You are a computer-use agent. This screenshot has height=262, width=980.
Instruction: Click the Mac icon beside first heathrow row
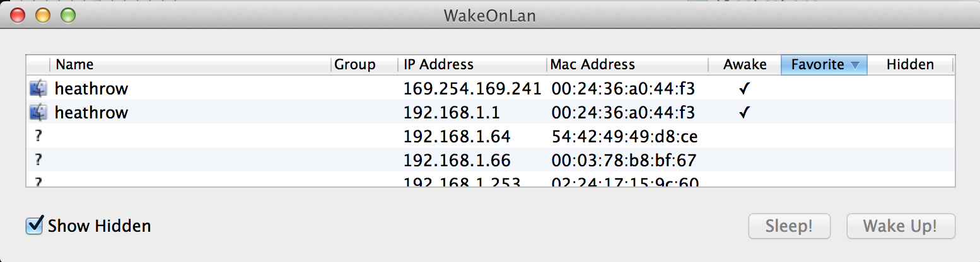[x=38, y=88]
